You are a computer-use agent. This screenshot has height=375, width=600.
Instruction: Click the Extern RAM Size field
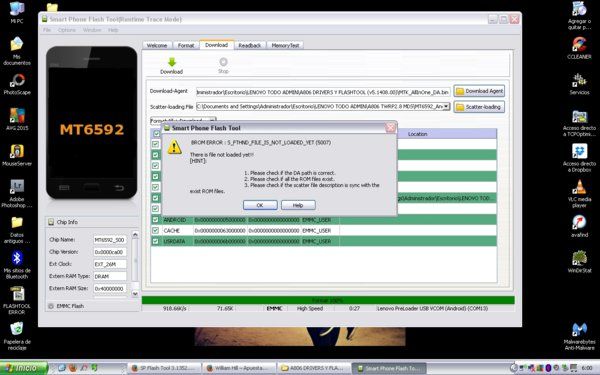point(110,289)
